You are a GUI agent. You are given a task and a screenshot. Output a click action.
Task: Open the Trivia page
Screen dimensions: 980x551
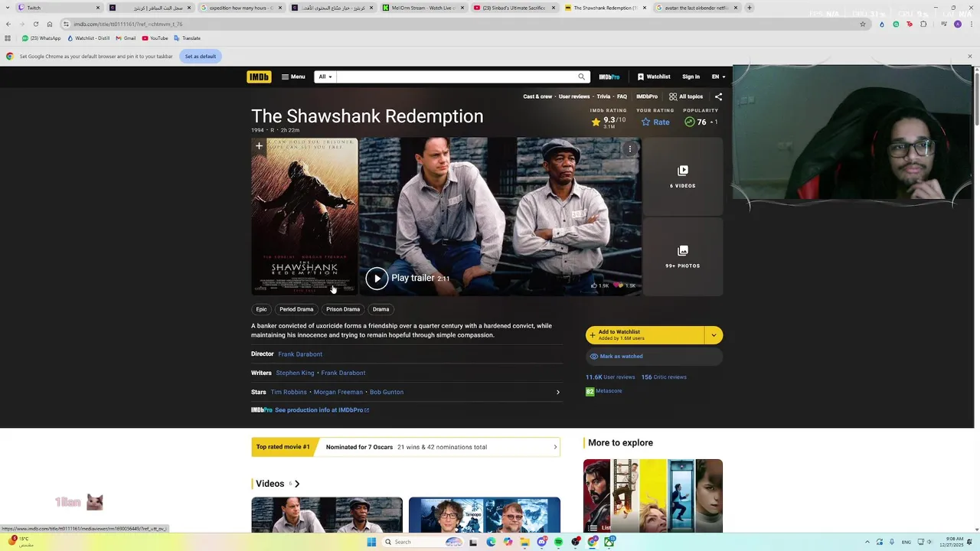[603, 96]
